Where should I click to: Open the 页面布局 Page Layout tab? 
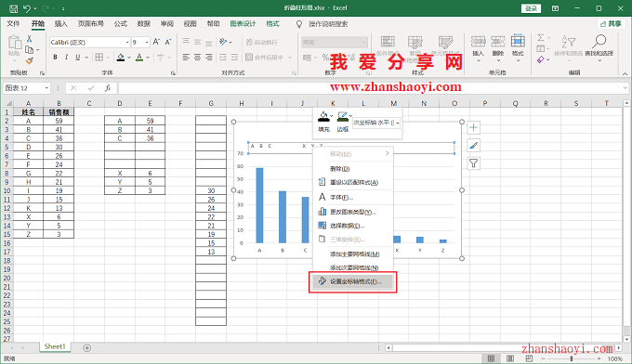[x=91, y=24]
